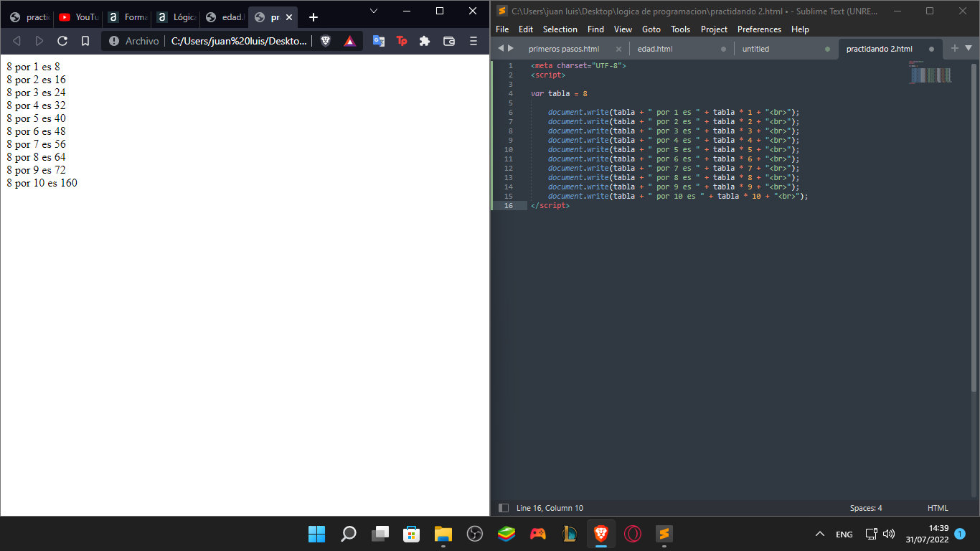This screenshot has width=980, height=551.
Task: Click the Google Translate extension icon
Action: click(378, 41)
